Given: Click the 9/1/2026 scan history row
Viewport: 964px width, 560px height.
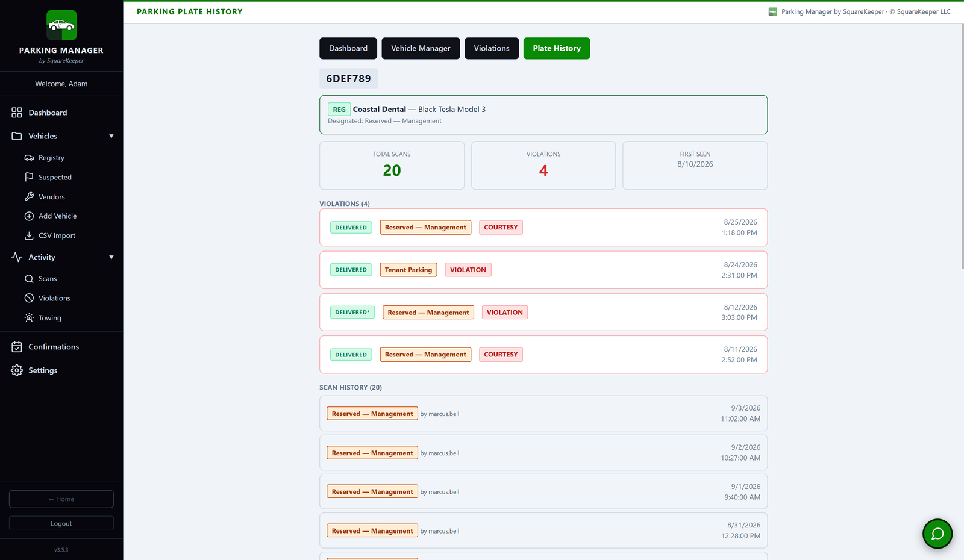Looking at the screenshot, I should click(x=543, y=492).
